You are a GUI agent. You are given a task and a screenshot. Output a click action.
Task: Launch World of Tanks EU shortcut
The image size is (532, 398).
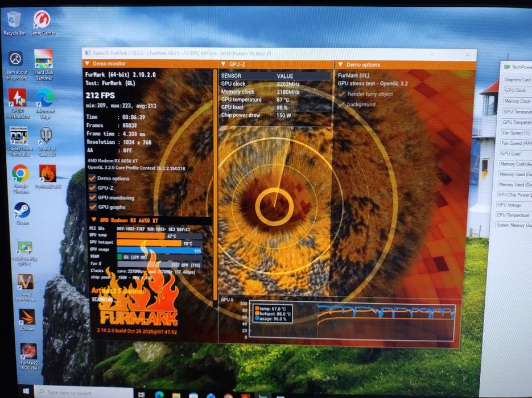[x=47, y=142]
